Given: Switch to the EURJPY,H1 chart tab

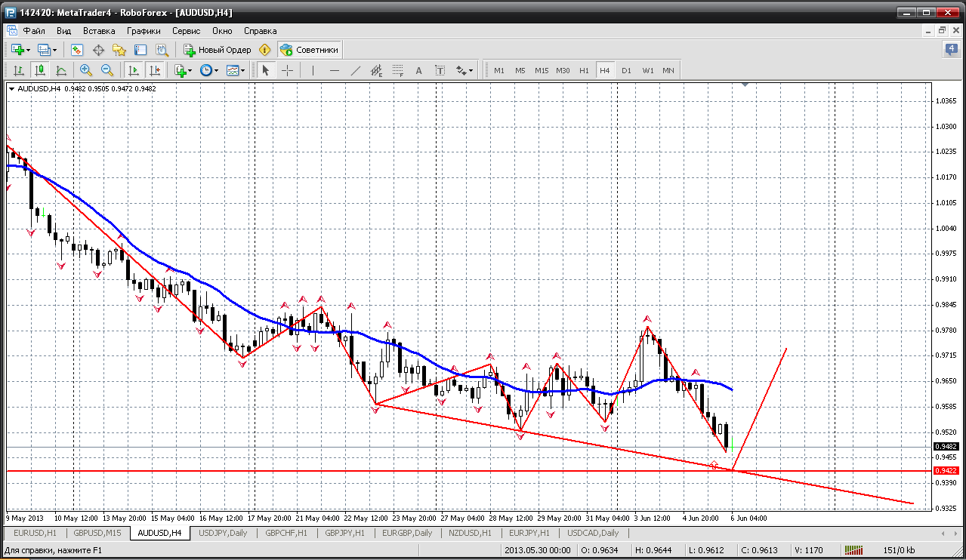Looking at the screenshot, I should (x=528, y=533).
